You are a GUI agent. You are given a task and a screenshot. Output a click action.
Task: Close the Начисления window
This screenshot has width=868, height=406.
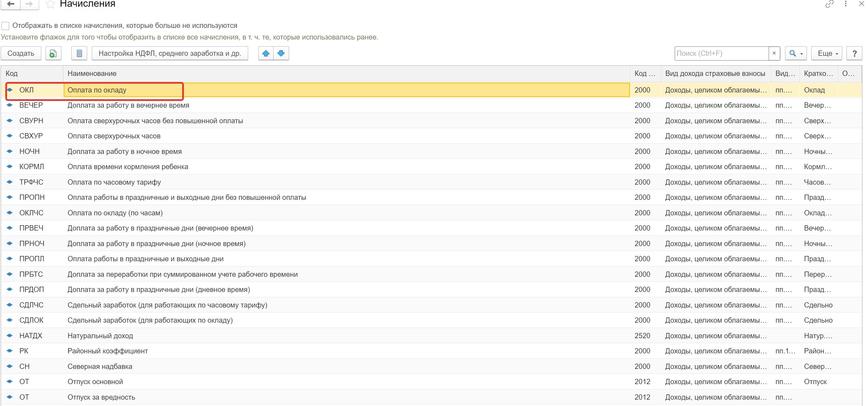862,4
